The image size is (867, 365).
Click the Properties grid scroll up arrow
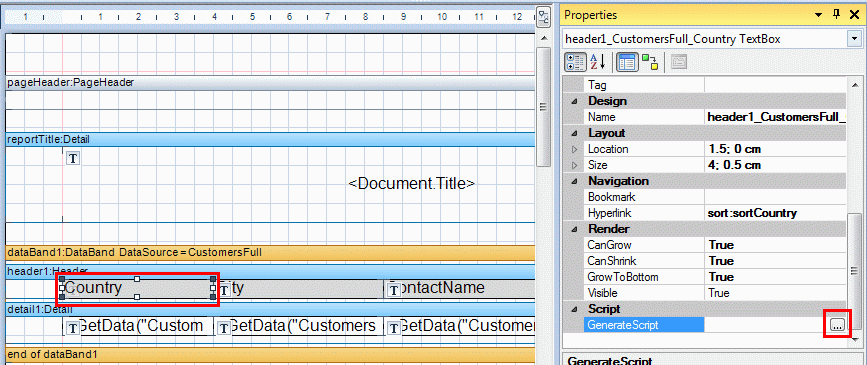click(854, 85)
